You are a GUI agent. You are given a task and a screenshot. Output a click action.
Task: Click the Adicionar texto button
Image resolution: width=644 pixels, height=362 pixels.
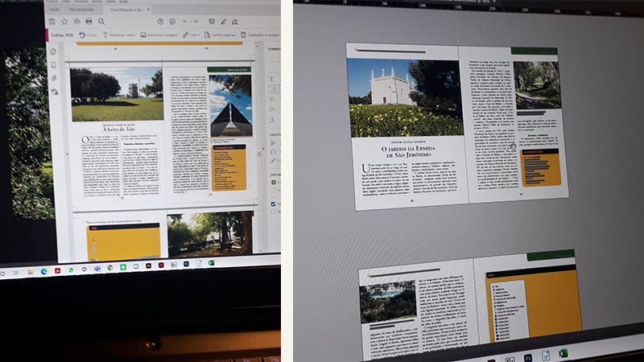pos(121,35)
